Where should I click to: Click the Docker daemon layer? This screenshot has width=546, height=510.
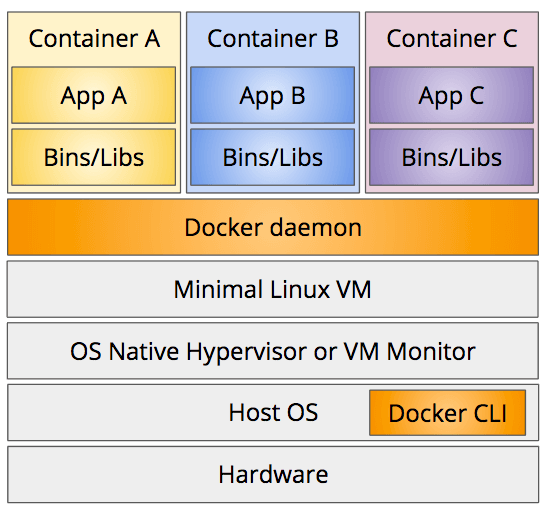click(x=273, y=227)
